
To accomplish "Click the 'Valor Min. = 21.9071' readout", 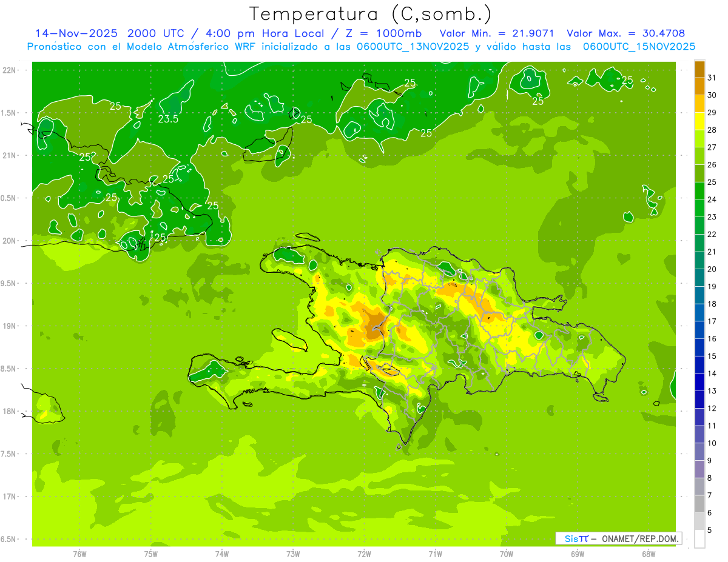I will (x=497, y=33).
